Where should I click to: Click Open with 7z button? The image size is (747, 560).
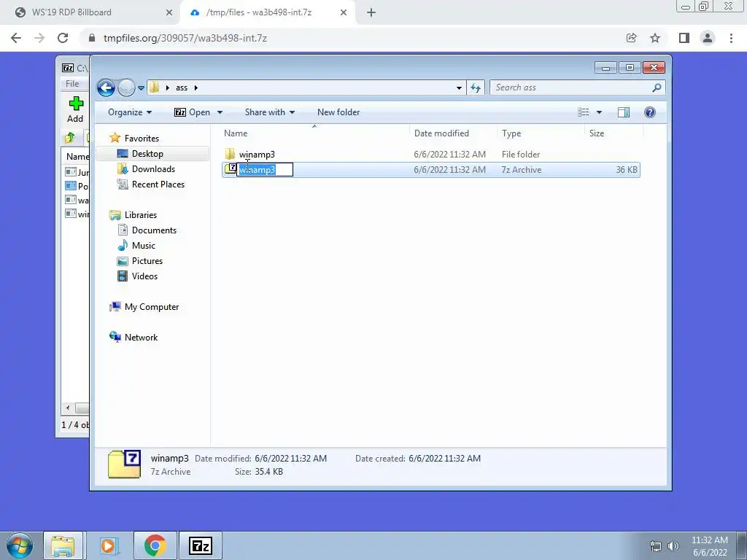pyautogui.click(x=192, y=112)
